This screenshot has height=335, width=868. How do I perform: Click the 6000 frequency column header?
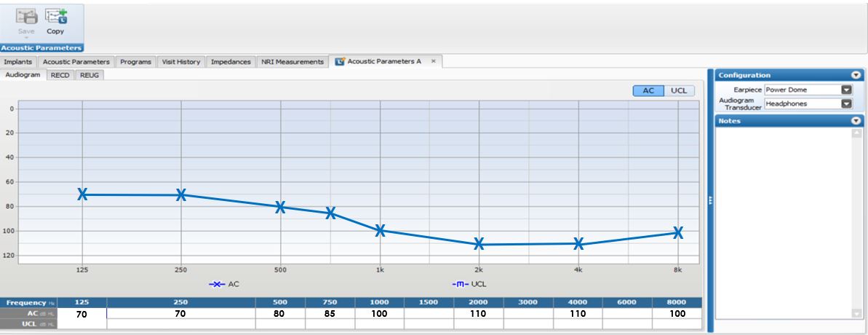coord(627,302)
